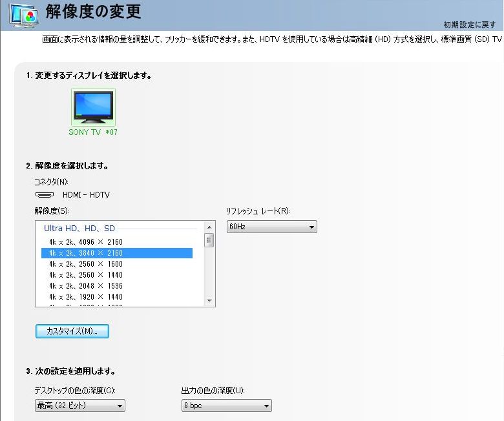Open the 60Hz refresh rate dropdown
The width and height of the screenshot is (504, 421).
[x=271, y=227]
